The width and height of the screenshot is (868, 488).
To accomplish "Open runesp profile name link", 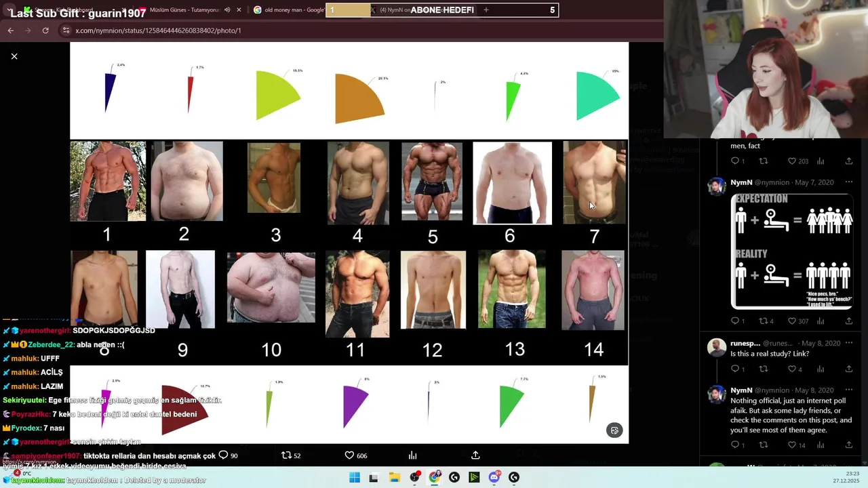I will [747, 344].
